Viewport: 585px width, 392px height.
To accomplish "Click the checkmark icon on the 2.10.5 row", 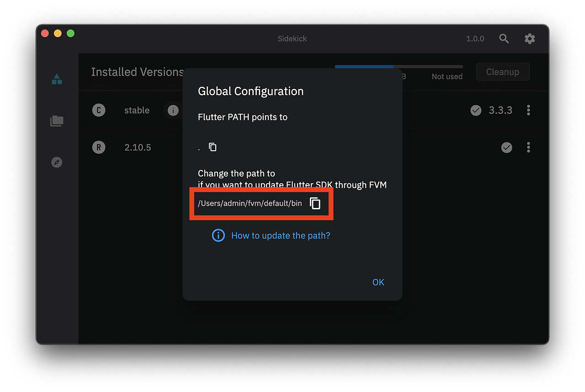I will point(506,147).
